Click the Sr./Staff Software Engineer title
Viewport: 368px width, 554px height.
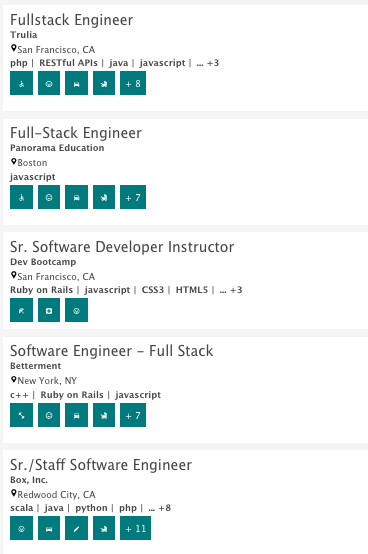click(101, 465)
